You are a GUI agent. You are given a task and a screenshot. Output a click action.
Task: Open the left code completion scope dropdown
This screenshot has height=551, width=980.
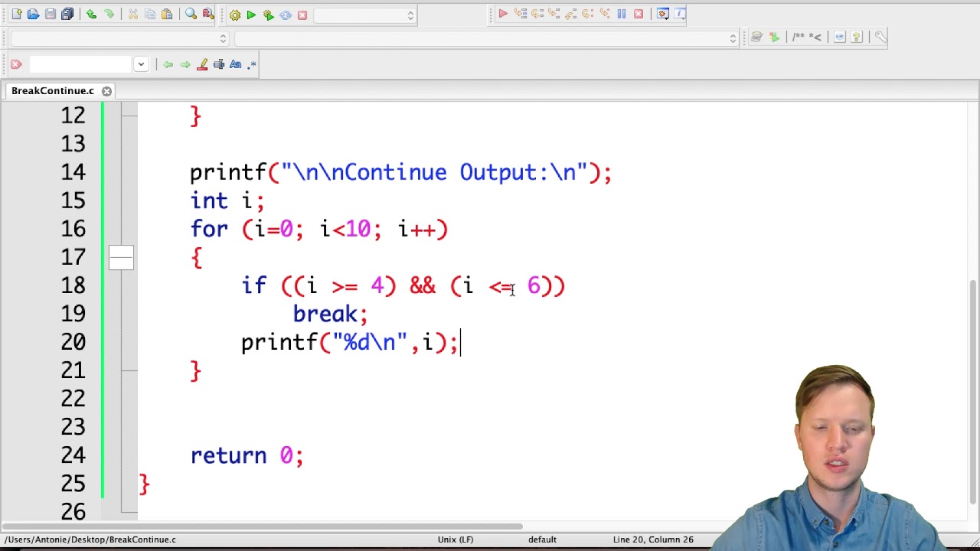(x=120, y=38)
